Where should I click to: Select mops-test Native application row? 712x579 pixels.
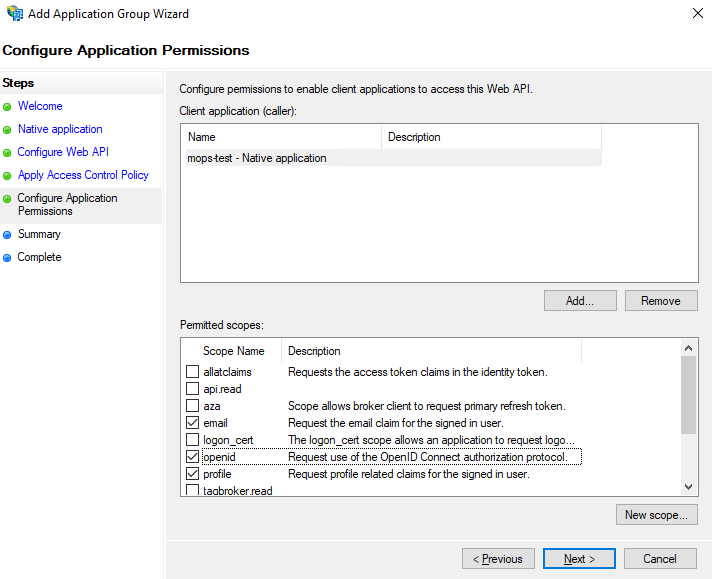tap(257, 158)
